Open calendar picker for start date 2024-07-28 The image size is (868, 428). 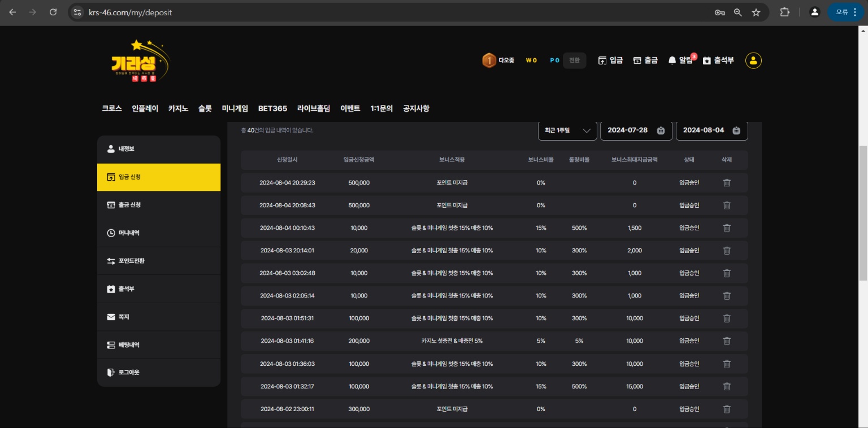pos(661,130)
